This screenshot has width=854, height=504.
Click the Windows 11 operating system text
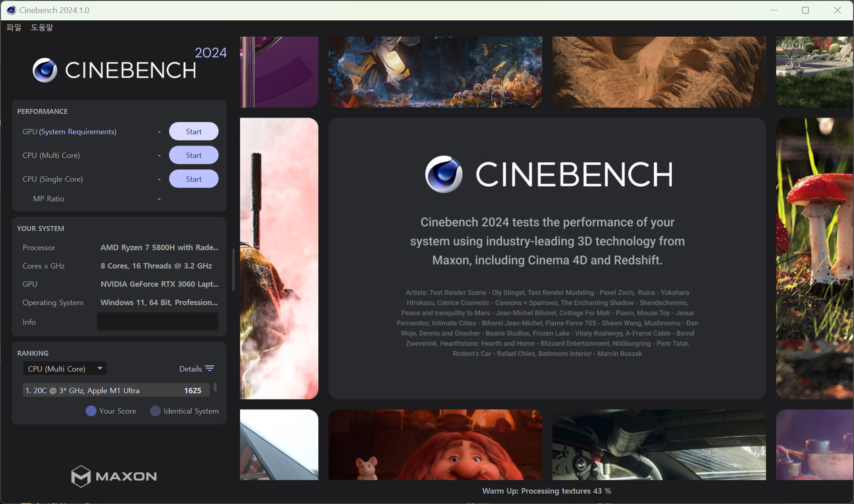[x=159, y=302]
